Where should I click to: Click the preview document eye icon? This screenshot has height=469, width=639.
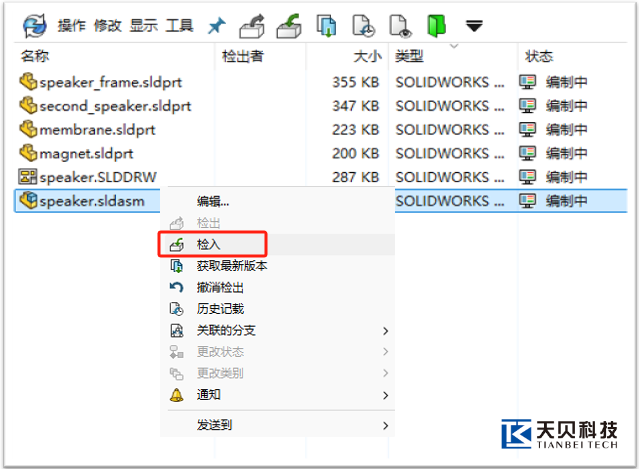click(x=400, y=26)
